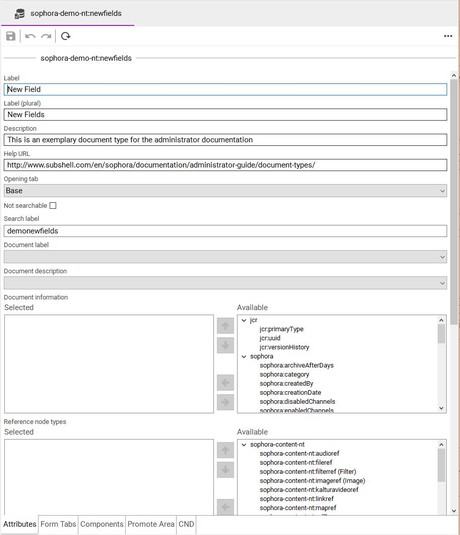
Task: Add Reference node type with left arrow
Action: (225, 507)
